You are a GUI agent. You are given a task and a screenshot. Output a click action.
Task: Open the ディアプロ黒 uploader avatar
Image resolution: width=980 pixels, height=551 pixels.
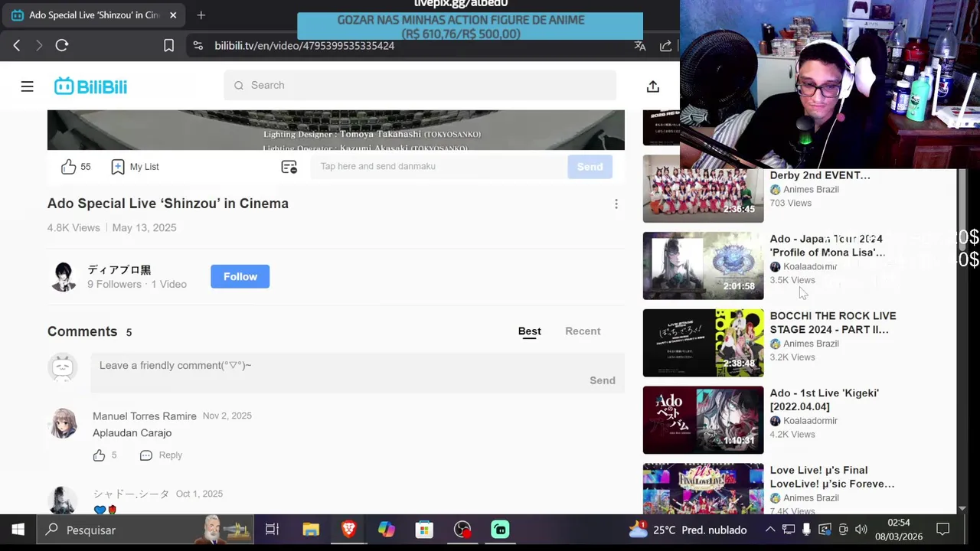point(64,276)
